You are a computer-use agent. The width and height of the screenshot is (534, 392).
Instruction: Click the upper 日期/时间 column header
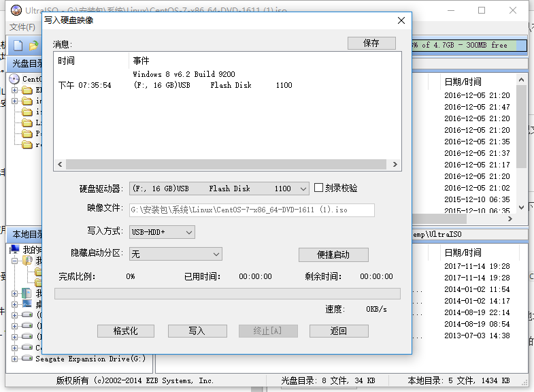pos(463,82)
